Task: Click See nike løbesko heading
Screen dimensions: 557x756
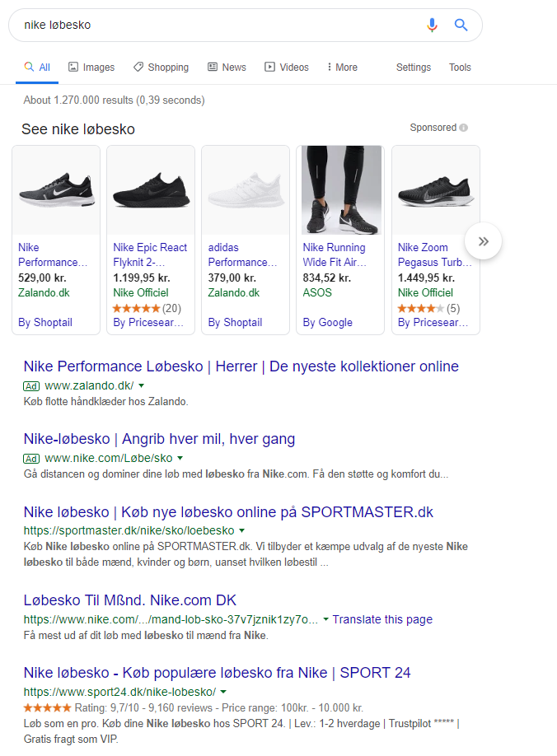Action: (78, 129)
